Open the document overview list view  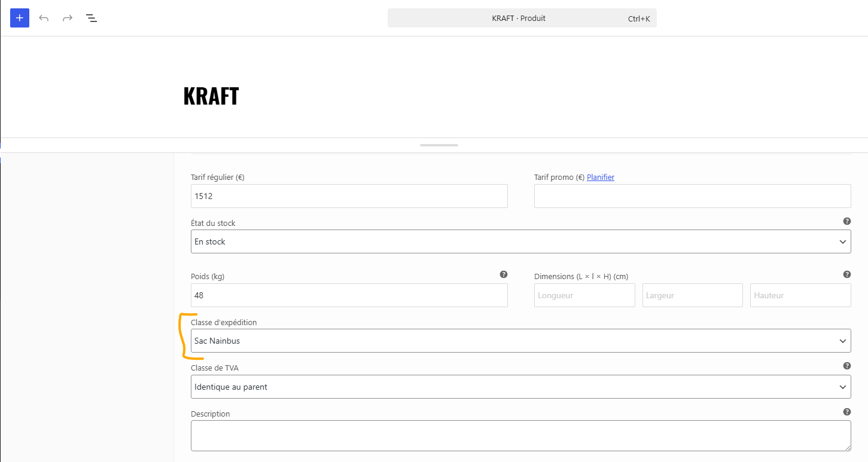coord(92,18)
